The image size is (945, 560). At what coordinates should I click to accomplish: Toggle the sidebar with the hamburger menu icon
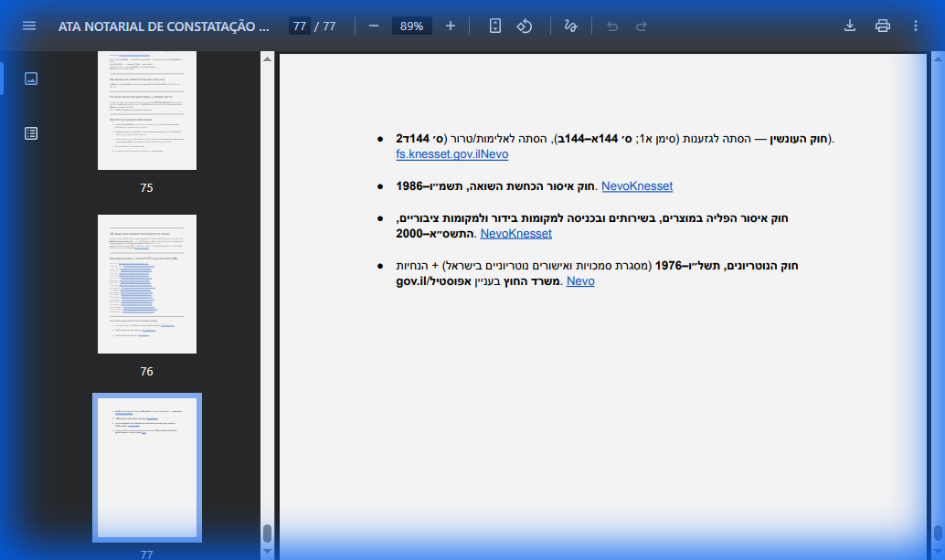[29, 26]
